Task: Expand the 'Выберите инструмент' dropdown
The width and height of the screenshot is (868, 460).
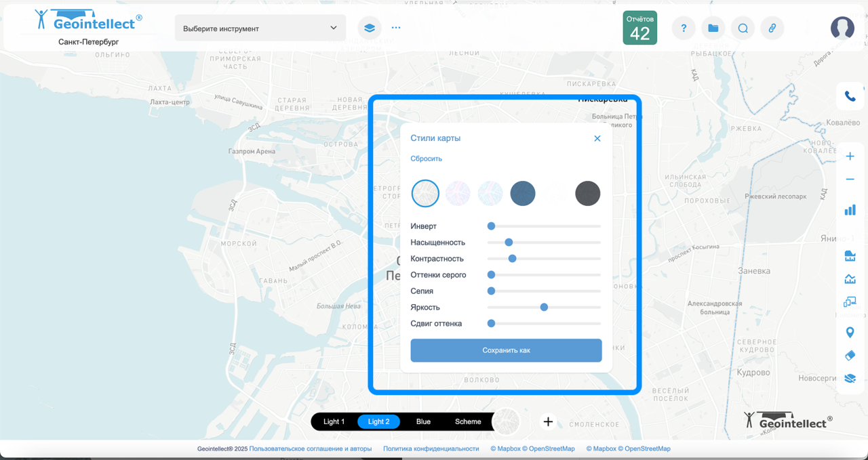Action: tap(260, 28)
